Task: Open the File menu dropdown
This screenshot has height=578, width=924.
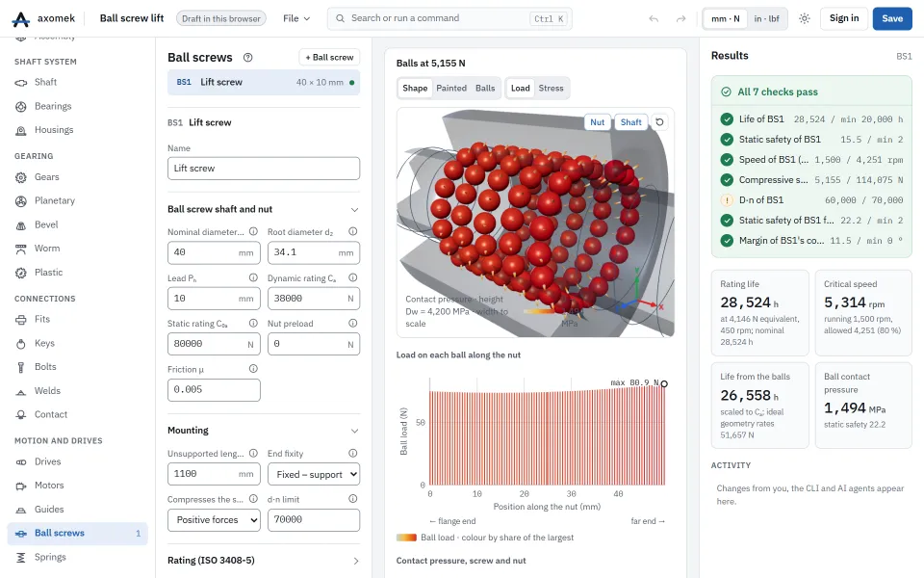Action: tap(296, 19)
